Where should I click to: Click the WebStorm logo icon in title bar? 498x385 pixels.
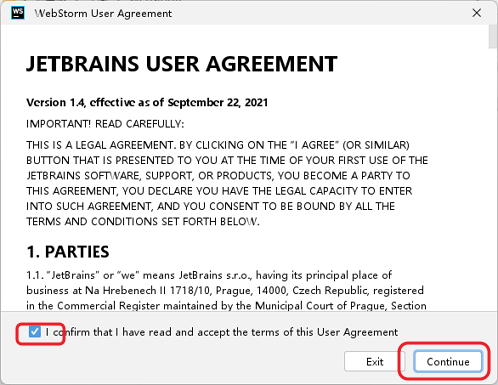tap(18, 13)
